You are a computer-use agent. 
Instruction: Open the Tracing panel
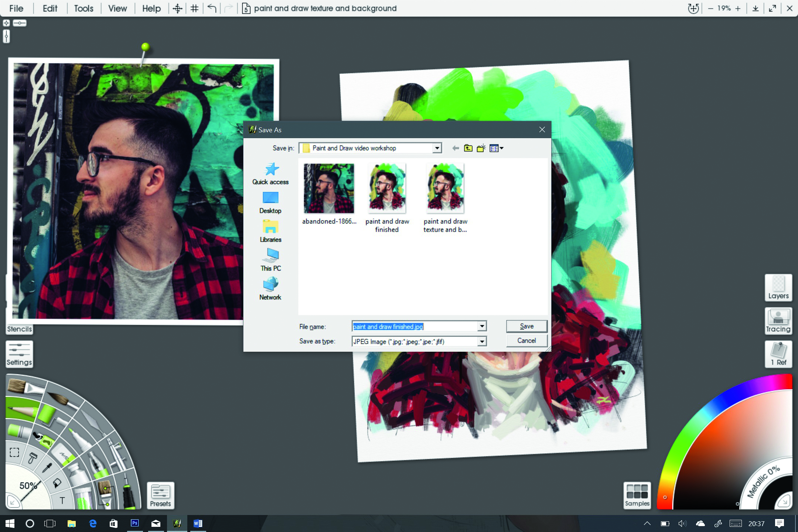click(778, 321)
